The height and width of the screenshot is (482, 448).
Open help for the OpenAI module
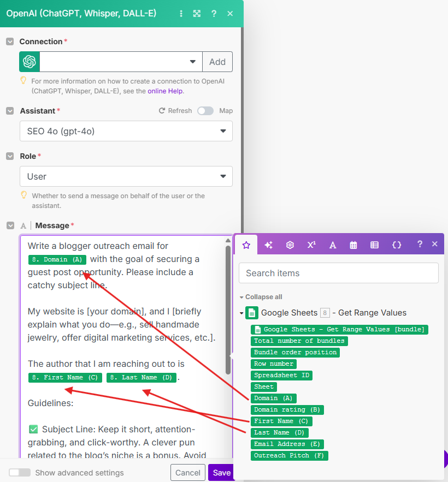click(x=214, y=14)
